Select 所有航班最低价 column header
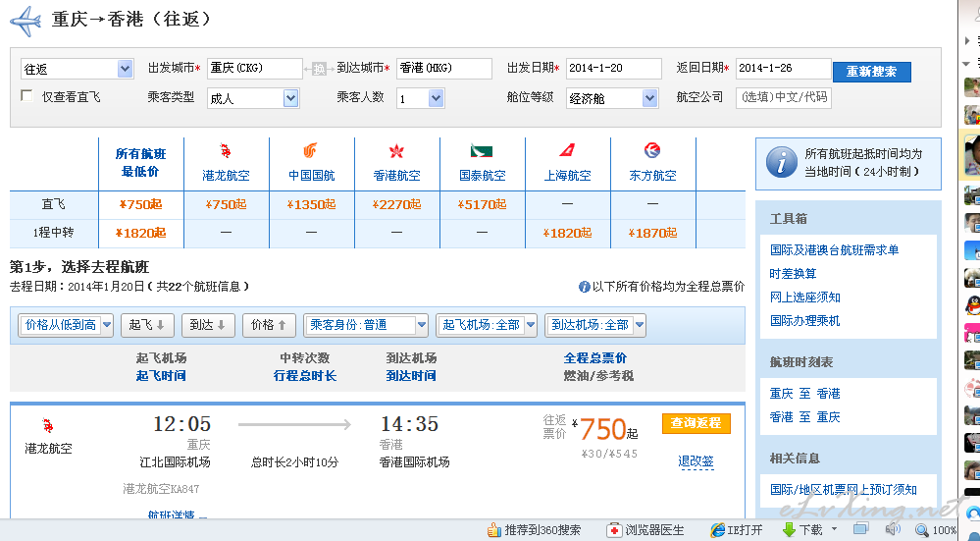980x541 pixels. (141, 163)
